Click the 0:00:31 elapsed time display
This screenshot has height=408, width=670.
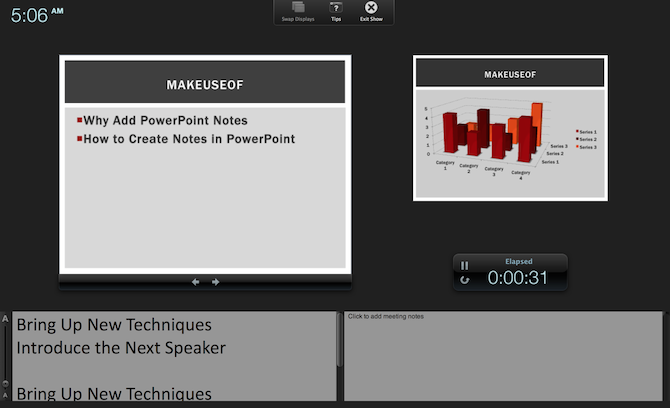(x=517, y=278)
